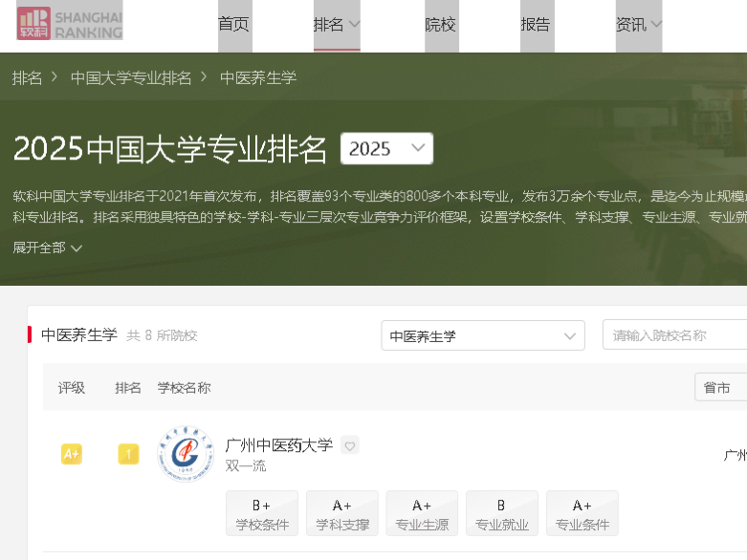This screenshot has height=560, width=747.
Task: Click the A+ 专业生源 indicator card
Action: (422, 513)
